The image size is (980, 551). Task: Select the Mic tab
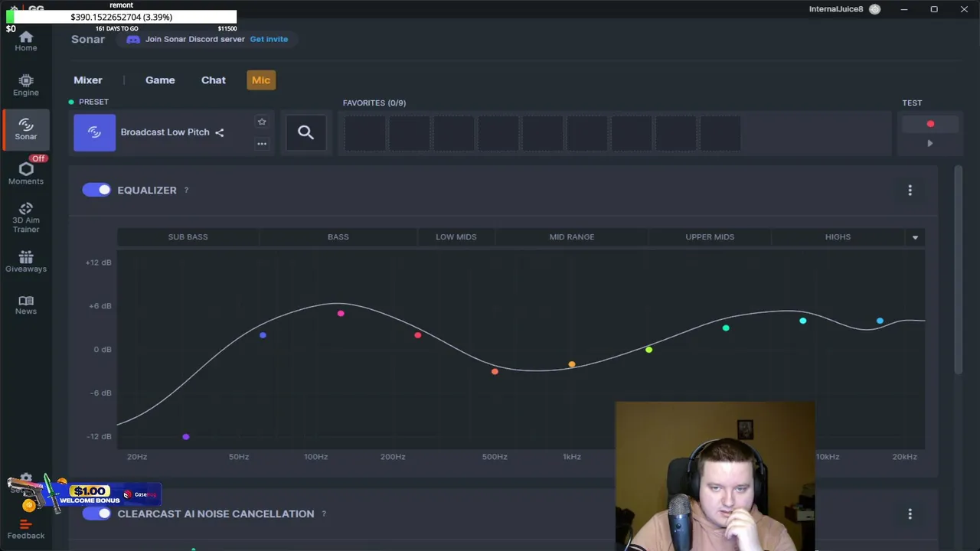click(261, 80)
